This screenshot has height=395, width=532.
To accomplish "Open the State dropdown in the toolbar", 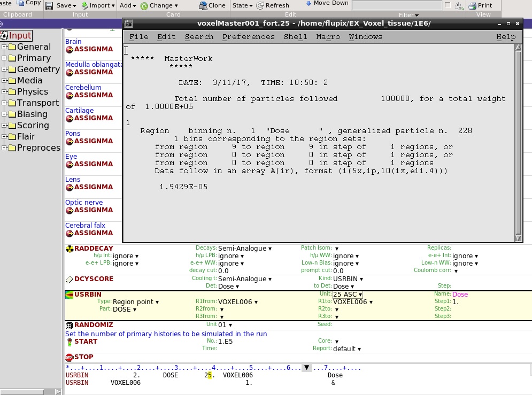I will coord(243,5).
